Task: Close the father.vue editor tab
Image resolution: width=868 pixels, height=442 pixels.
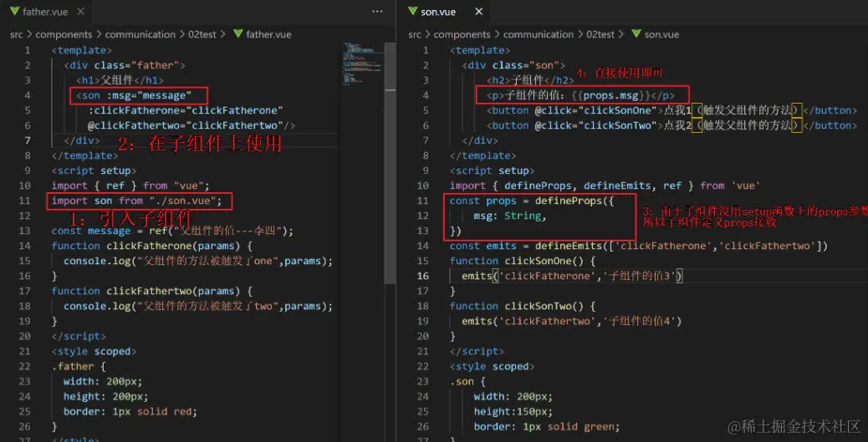Action: pyautogui.click(x=81, y=11)
